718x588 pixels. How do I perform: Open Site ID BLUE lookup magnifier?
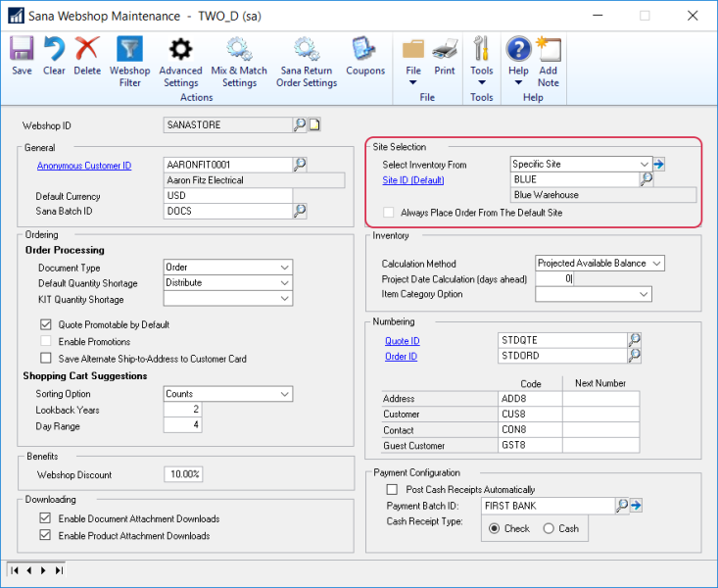click(x=646, y=179)
